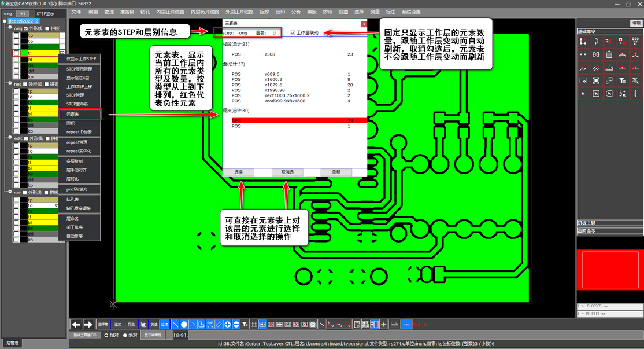The image size is (644, 349).
Task: Collapse the edit step node
Action: (10, 138)
